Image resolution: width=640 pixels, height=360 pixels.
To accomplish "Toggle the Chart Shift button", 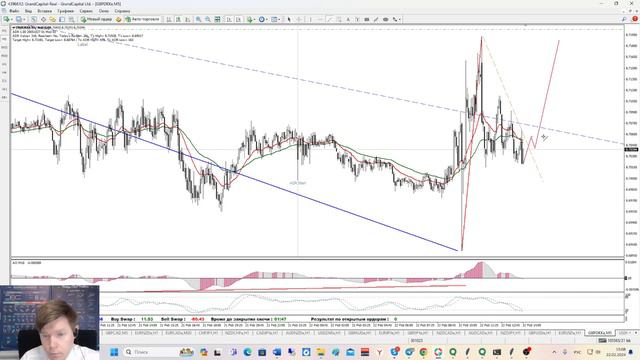I will [x=238, y=19].
